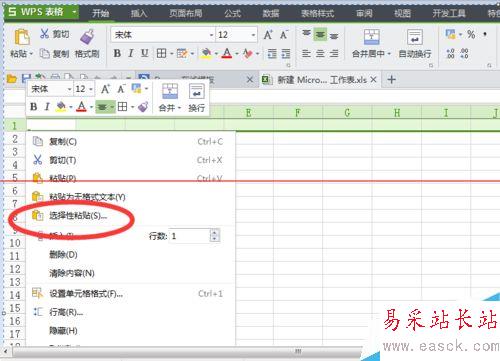This screenshot has width=500, height=361.
Task: Click mini toolbar Italic I button
Action: (x=47, y=107)
